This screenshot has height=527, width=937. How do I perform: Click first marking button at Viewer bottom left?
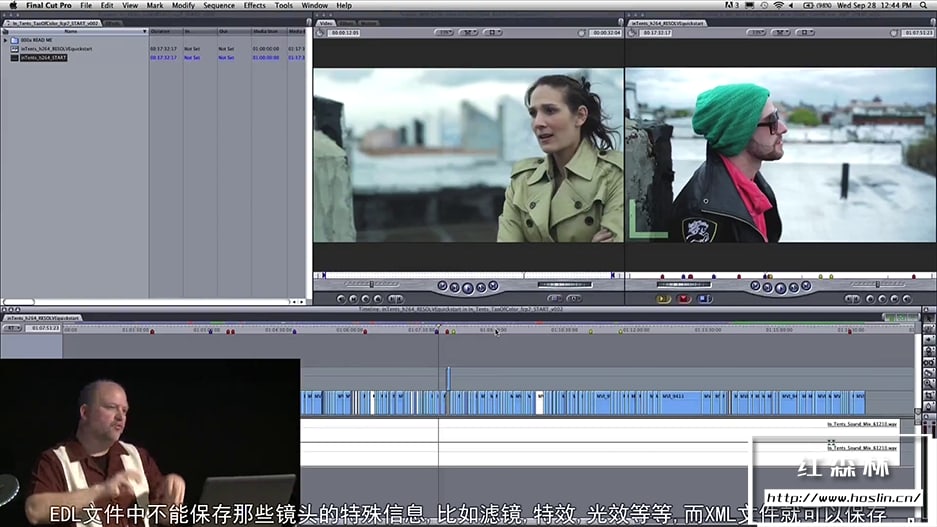click(341, 299)
